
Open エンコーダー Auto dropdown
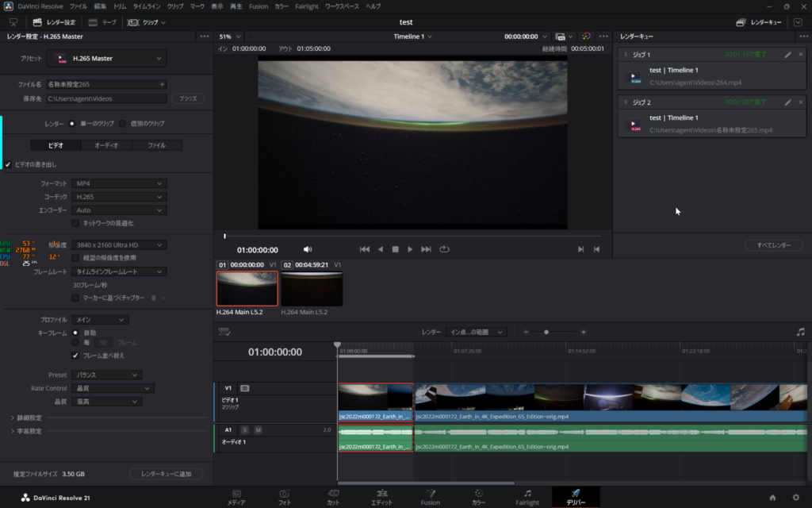point(119,210)
